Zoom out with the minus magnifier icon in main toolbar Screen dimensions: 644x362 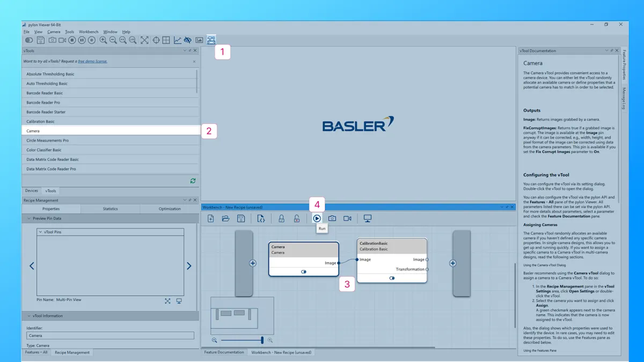tap(113, 40)
